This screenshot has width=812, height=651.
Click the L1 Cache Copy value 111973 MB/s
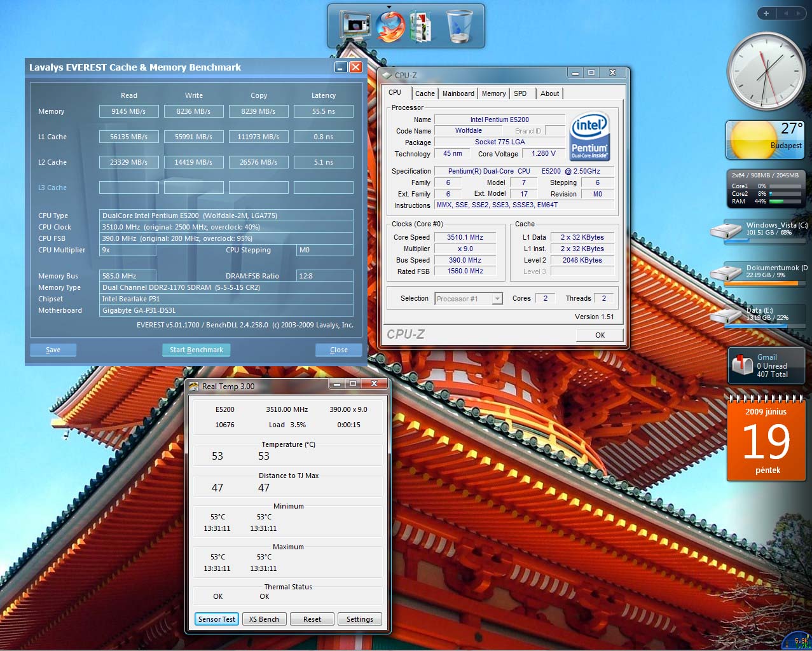(x=259, y=137)
